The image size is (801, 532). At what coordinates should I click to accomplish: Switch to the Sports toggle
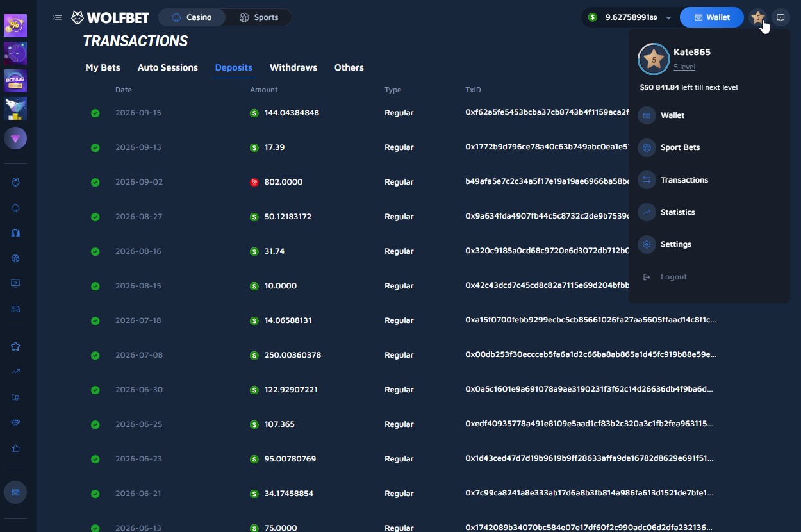point(259,17)
